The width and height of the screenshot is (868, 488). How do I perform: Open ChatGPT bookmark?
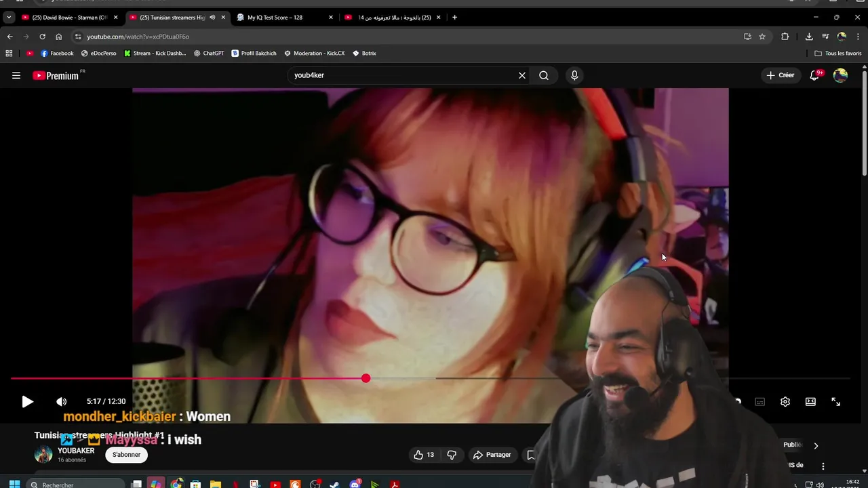[209, 53]
